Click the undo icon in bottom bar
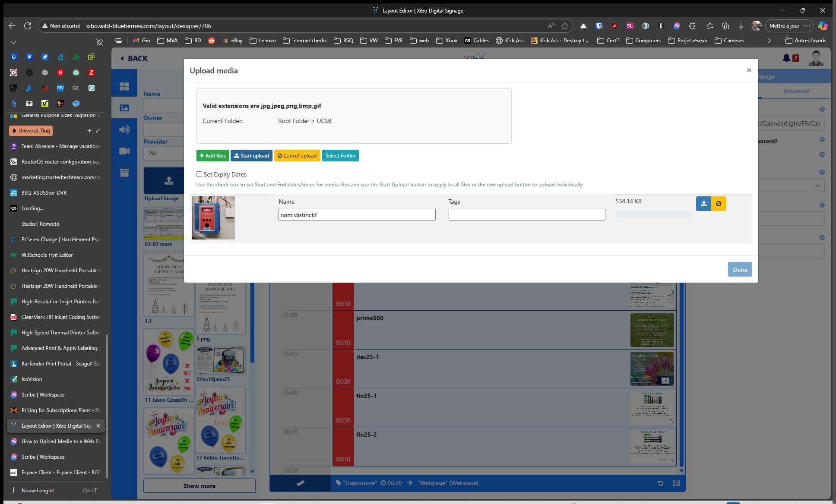This screenshot has width=836, height=504. click(x=660, y=483)
